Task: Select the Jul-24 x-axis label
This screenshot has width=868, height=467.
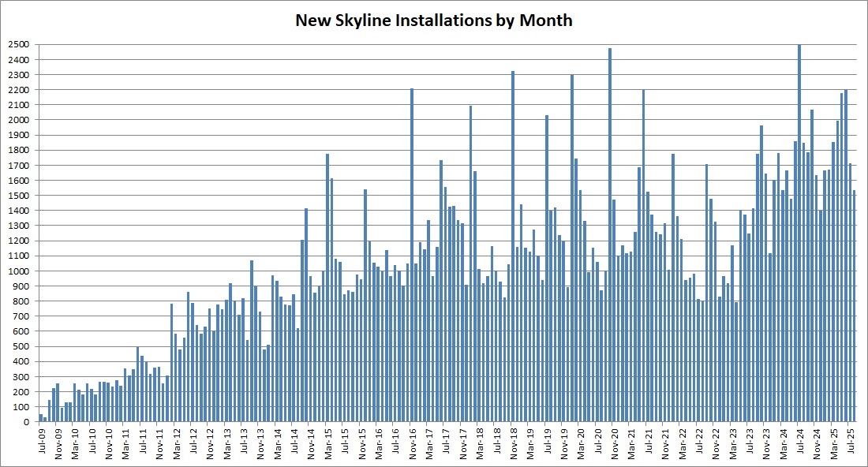Action: (x=800, y=441)
